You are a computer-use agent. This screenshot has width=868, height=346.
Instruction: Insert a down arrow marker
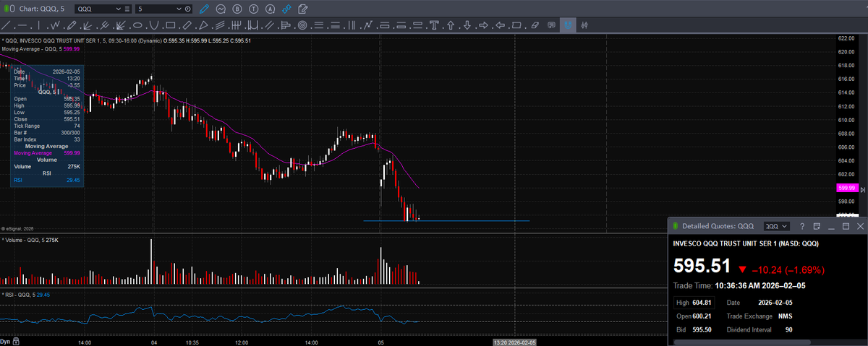click(x=467, y=25)
